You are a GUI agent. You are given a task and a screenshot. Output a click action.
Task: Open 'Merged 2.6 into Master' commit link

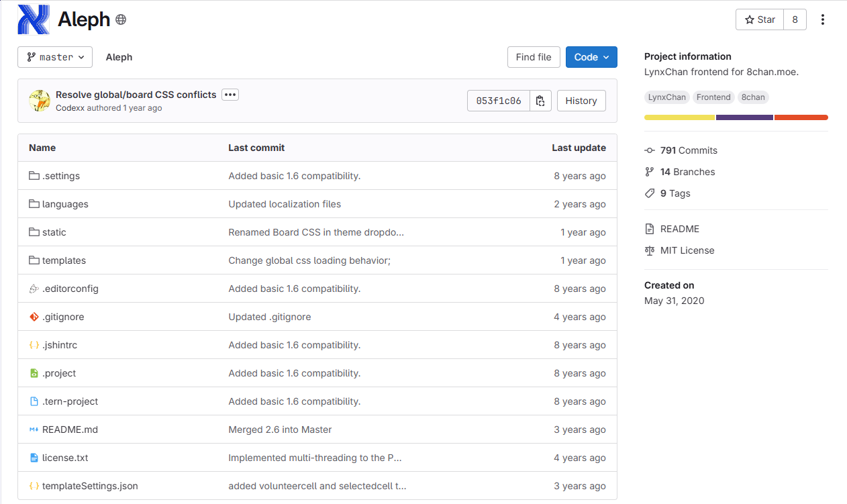pyautogui.click(x=280, y=430)
